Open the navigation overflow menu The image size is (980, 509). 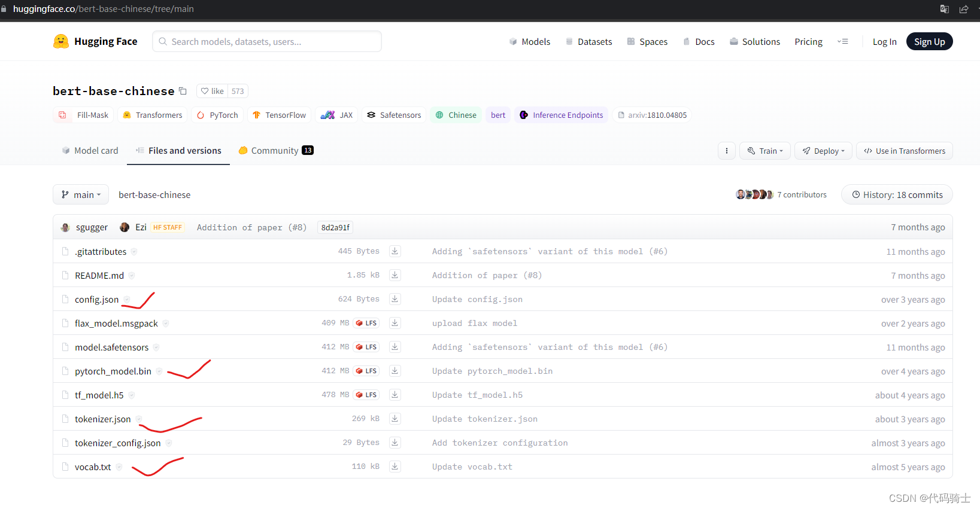[x=843, y=41]
